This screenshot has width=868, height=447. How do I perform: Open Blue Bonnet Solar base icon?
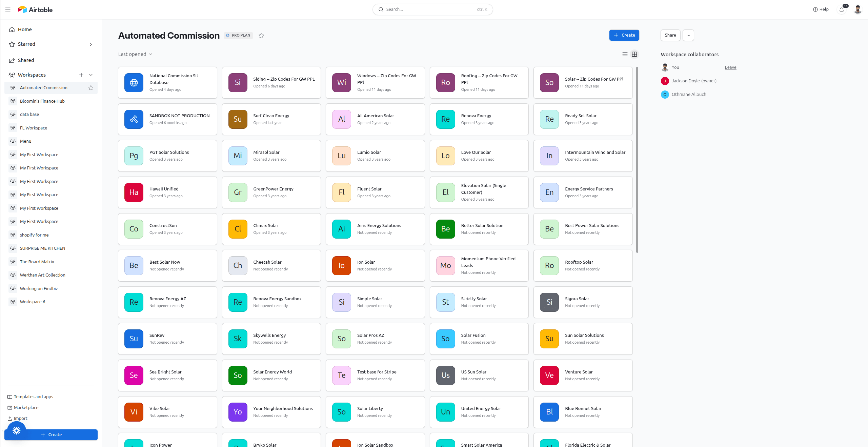click(x=549, y=412)
